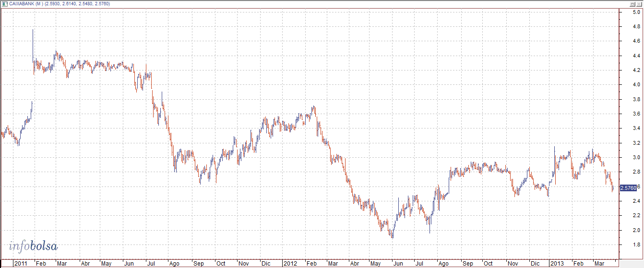Click the 4.8 price axis label
This screenshot has height=268, width=644.
coord(636,27)
